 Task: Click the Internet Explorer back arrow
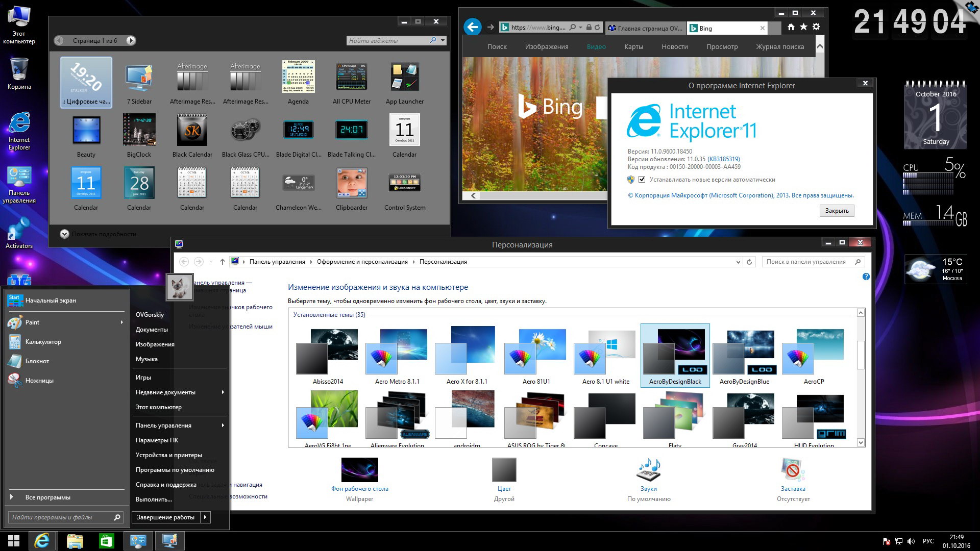click(x=473, y=27)
